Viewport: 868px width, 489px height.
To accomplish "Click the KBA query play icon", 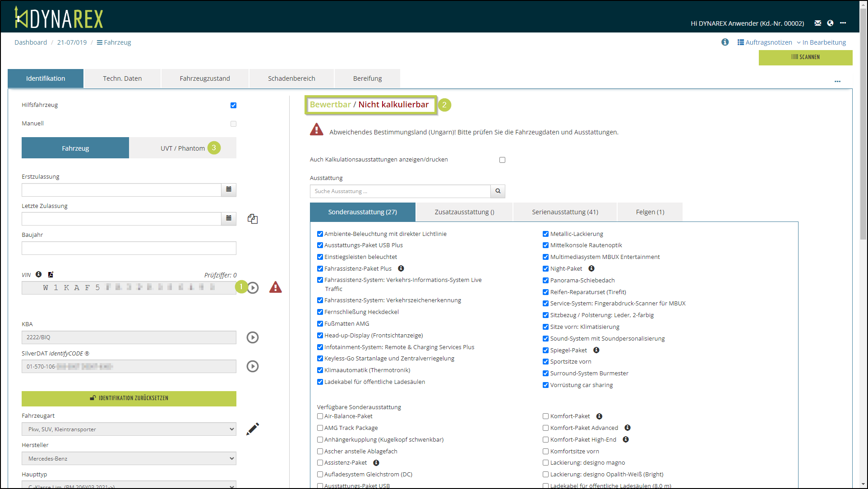I will point(253,337).
